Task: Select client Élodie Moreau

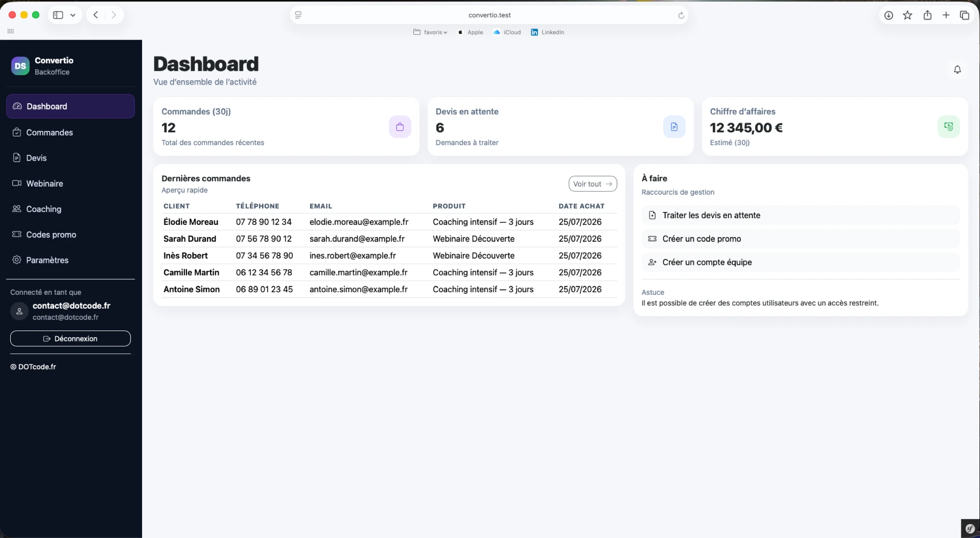Action: pyautogui.click(x=191, y=222)
